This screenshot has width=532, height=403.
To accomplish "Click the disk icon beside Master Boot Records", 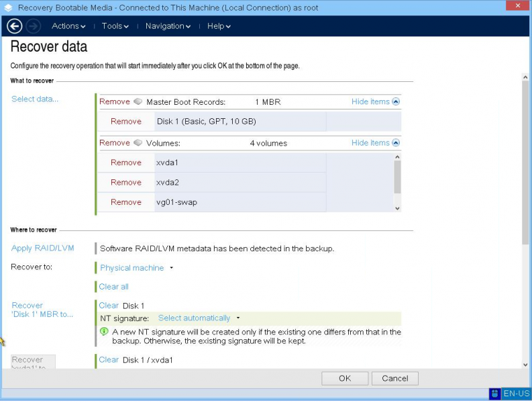I will [x=138, y=101].
